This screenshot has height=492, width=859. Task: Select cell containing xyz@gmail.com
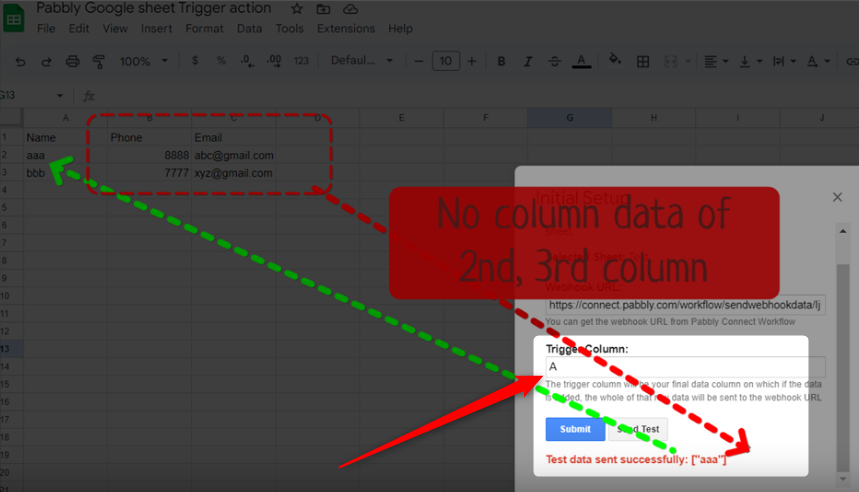point(233,173)
